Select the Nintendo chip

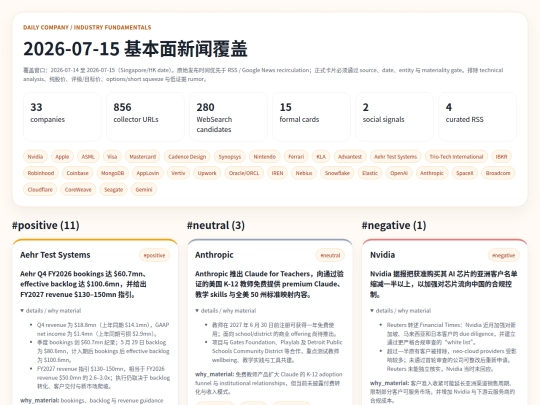pos(264,157)
